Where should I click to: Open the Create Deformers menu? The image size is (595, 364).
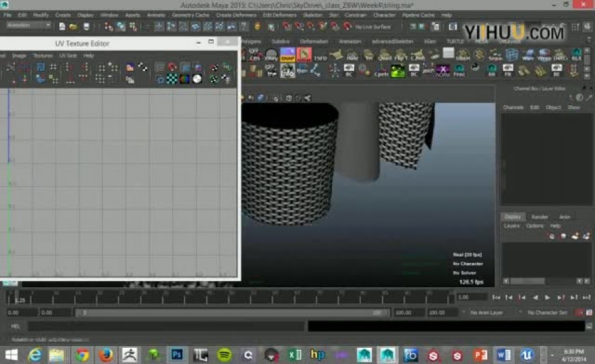click(236, 15)
